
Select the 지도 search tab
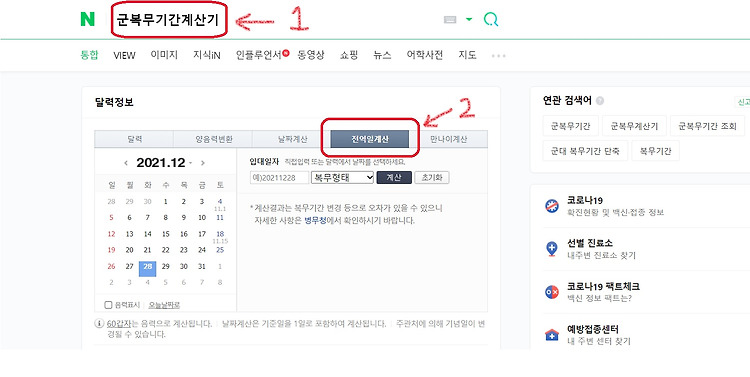pyautogui.click(x=467, y=55)
